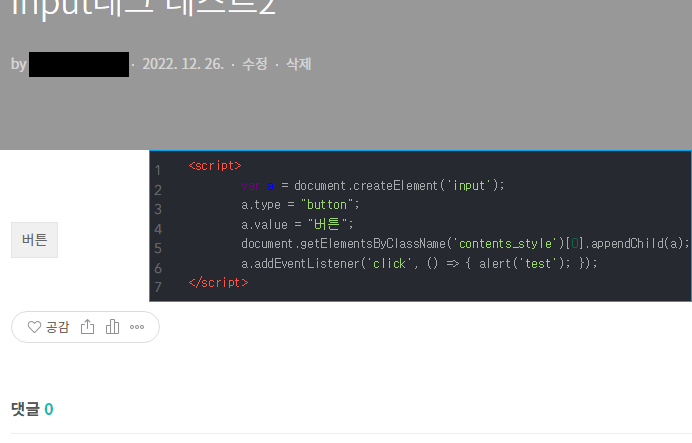The width and height of the screenshot is (692, 443).
Task: View post statistics bar chart icon
Action: [113, 327]
